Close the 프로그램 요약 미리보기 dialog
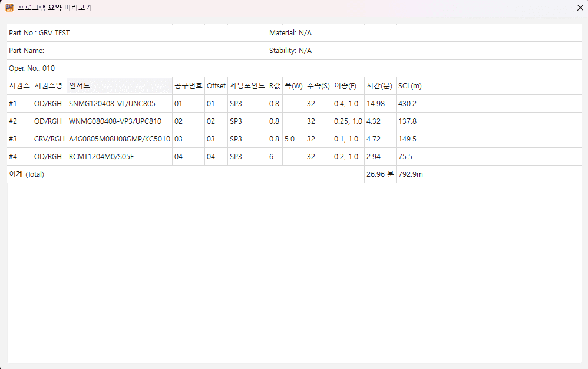Viewport: 588px width, 369px height. point(580,8)
